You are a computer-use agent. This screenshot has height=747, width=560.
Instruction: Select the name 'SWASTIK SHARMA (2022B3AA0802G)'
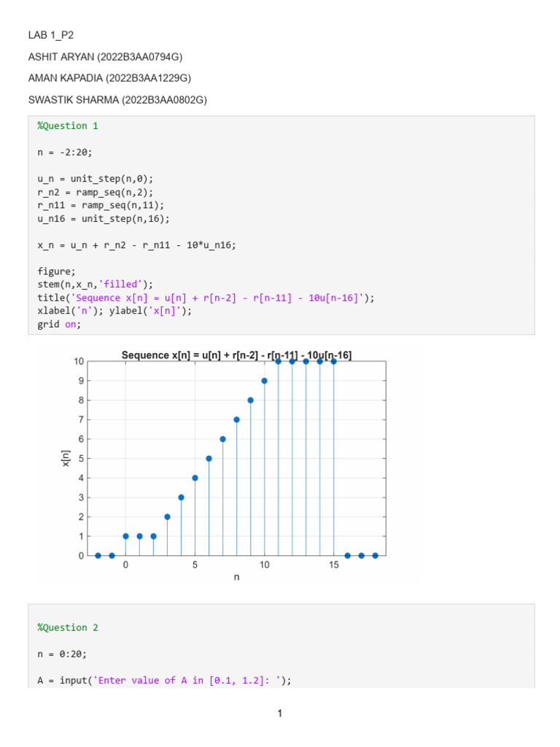coord(117,100)
